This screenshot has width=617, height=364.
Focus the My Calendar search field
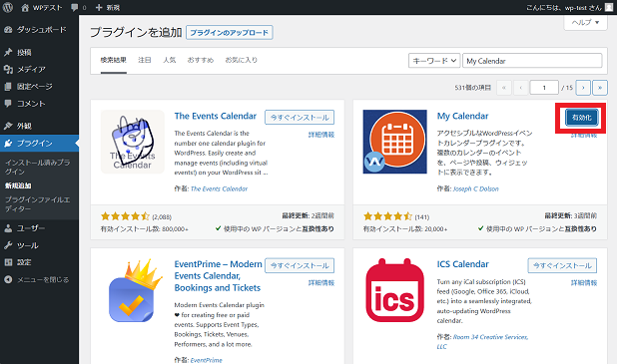[532, 61]
